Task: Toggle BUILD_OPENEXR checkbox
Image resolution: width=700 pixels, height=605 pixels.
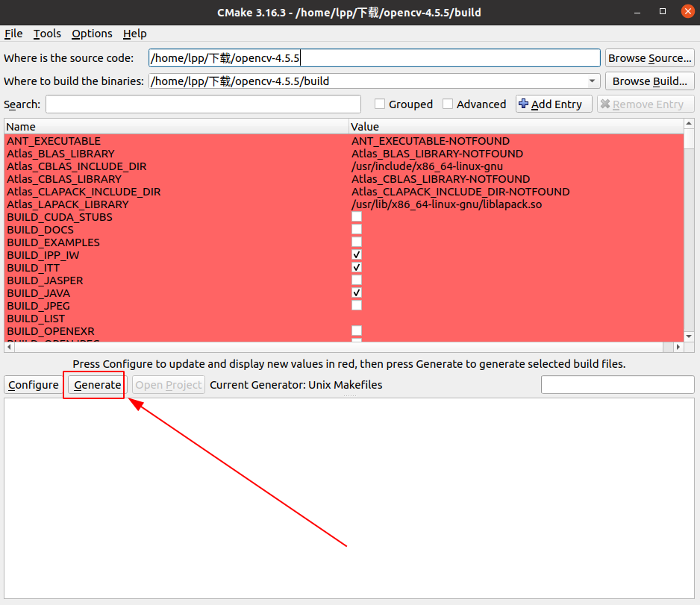Action: [357, 330]
